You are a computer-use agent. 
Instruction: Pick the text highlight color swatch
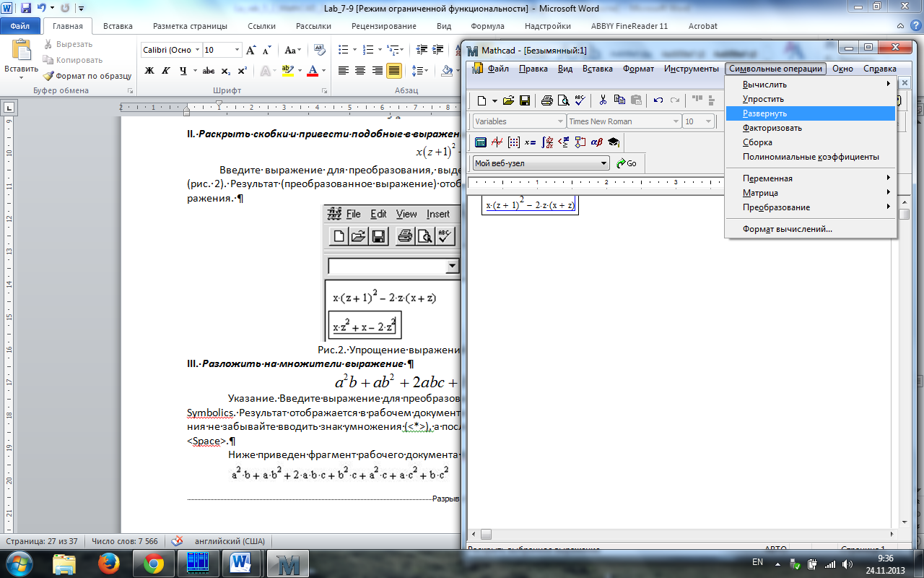pyautogui.click(x=287, y=71)
